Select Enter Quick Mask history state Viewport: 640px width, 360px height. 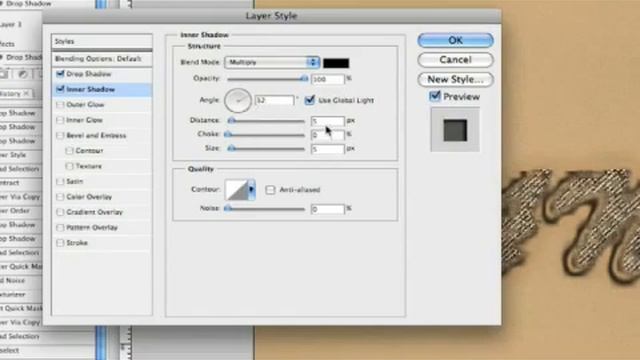point(21,267)
